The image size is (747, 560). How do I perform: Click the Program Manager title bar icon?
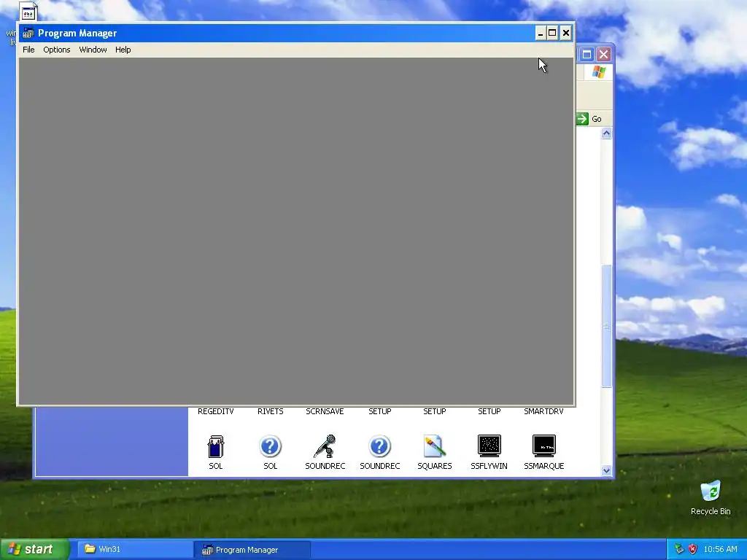(28, 33)
